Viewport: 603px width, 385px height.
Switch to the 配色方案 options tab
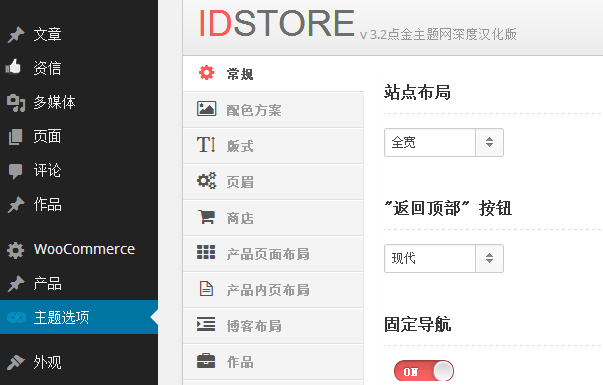(273, 110)
